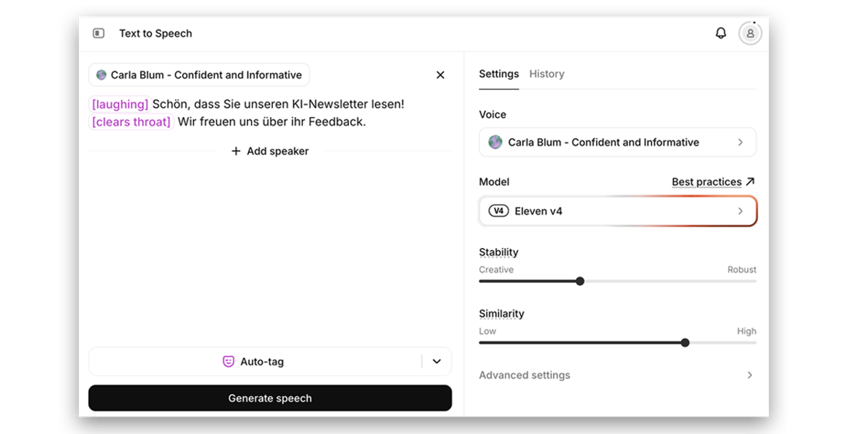This screenshot has height=434, width=868.
Task: Click the Low label under Similarity
Action: (x=487, y=331)
